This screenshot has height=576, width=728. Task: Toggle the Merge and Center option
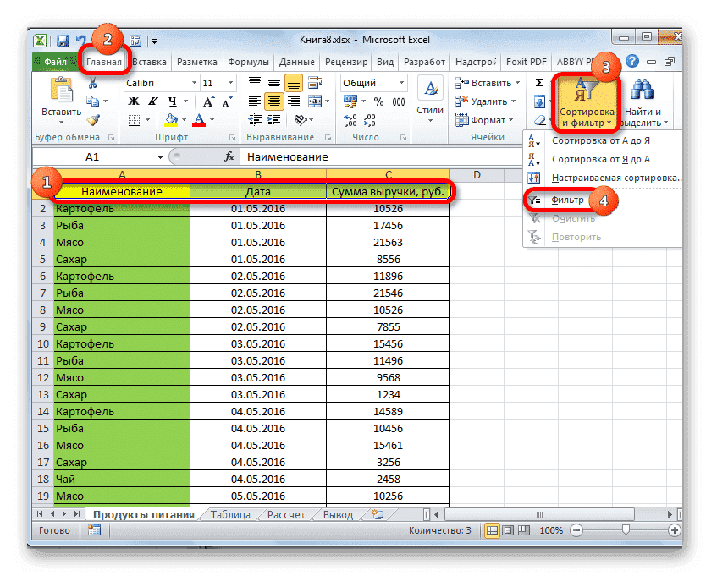[313, 99]
